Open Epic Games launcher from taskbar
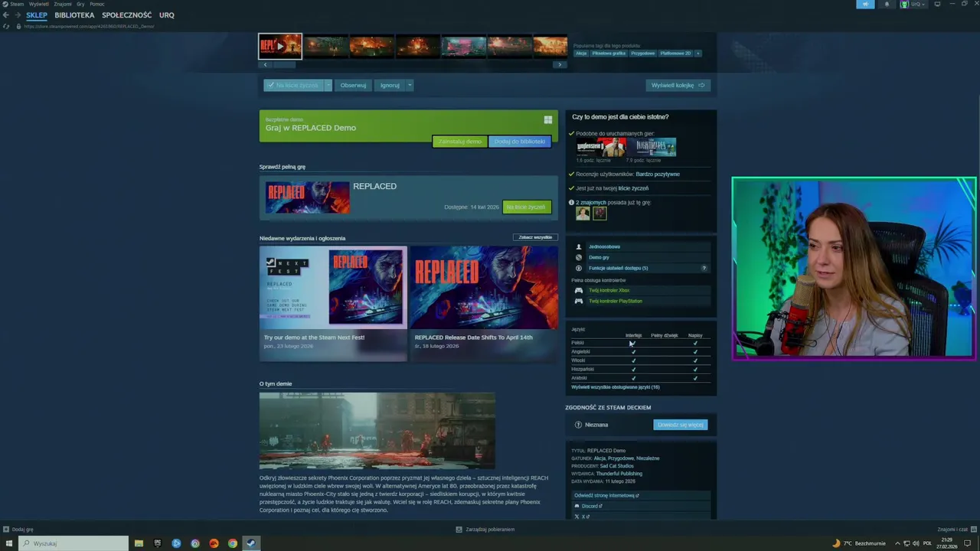 point(158,543)
